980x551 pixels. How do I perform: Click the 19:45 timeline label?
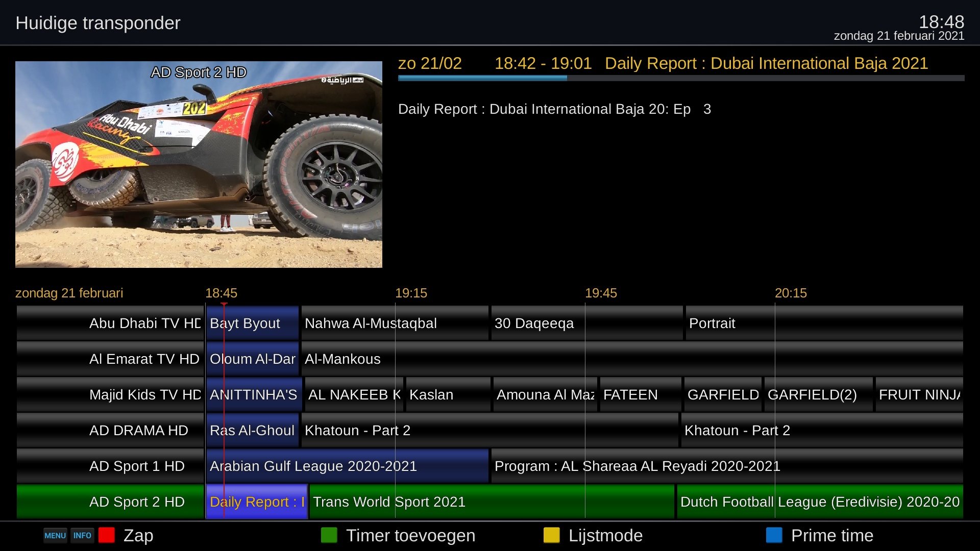(x=601, y=293)
